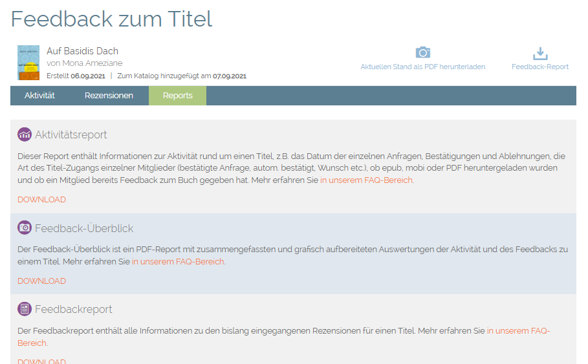The image size is (588, 364).
Task: Click the Aktivitätsreport section heading
Action: tap(71, 134)
